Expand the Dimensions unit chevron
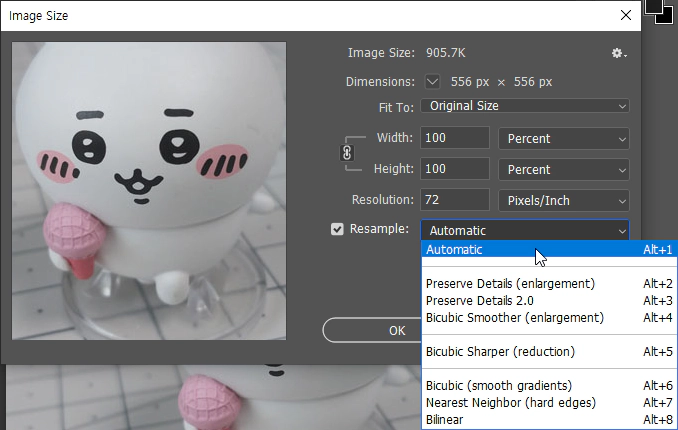Screen dimensions: 678x430 (432, 81)
